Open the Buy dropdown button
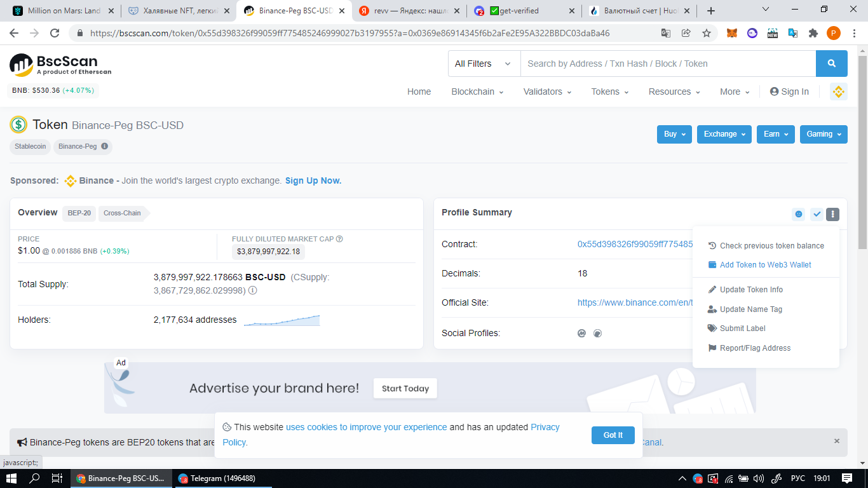The height and width of the screenshot is (488, 868). click(x=674, y=134)
